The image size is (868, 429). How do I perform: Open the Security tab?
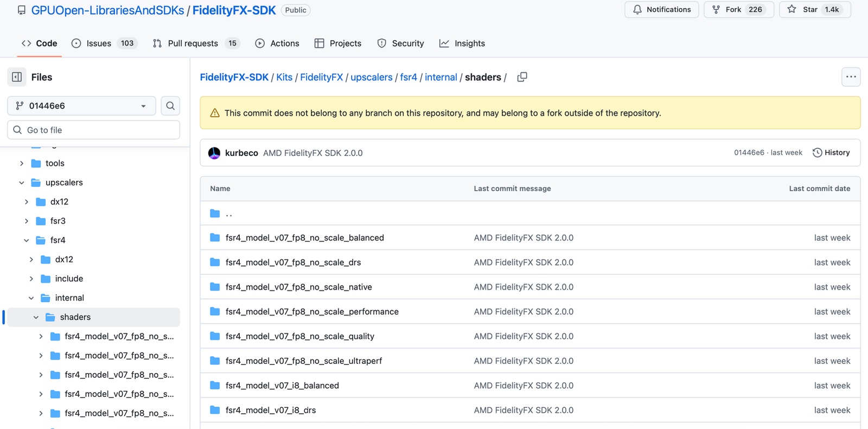pos(400,43)
